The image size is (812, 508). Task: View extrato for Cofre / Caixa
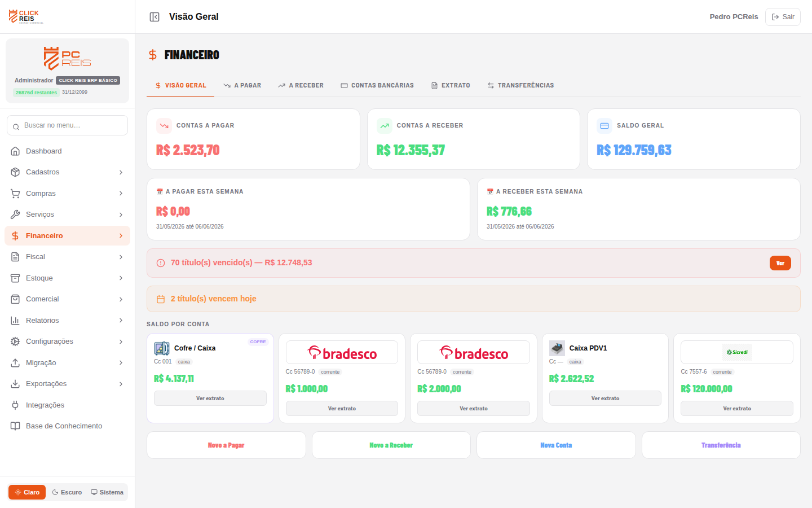point(210,398)
